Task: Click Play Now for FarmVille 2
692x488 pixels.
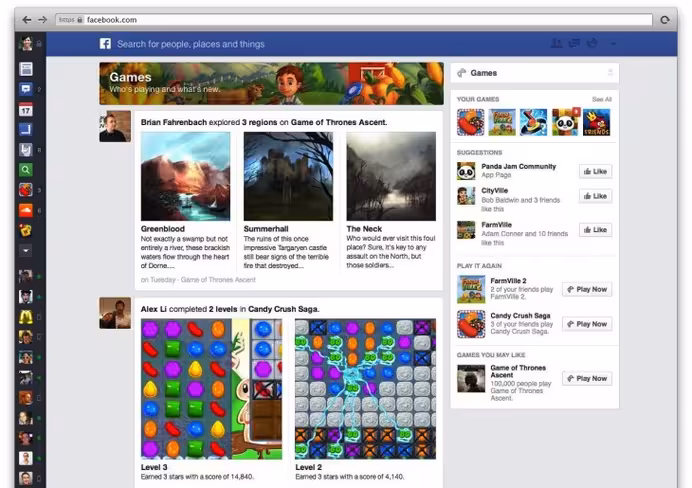Action: coord(587,289)
